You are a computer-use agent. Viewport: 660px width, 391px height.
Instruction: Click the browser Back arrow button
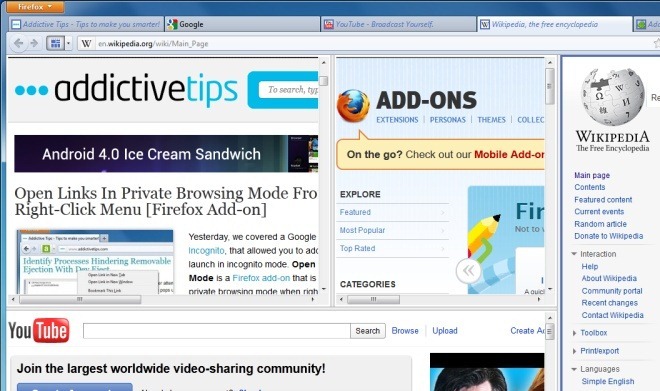pos(18,43)
